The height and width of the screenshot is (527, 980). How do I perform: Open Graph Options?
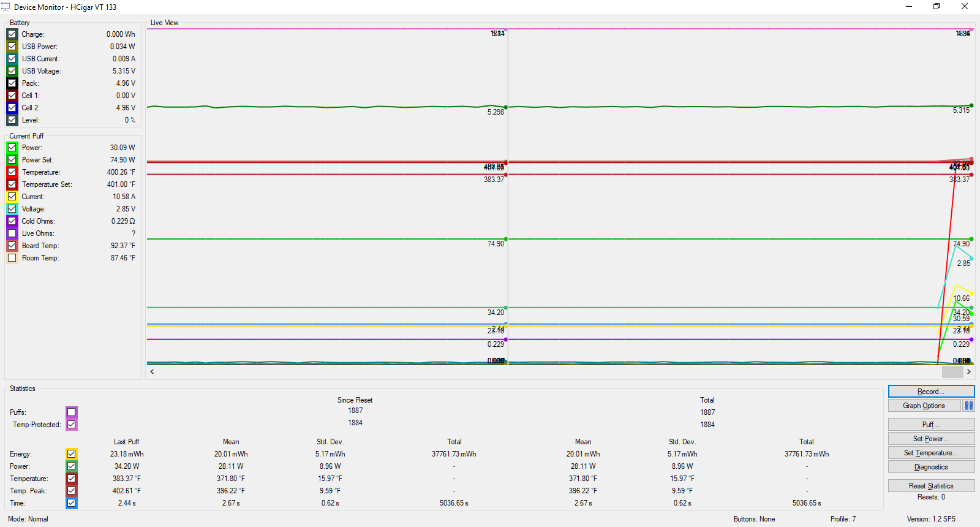(x=924, y=406)
